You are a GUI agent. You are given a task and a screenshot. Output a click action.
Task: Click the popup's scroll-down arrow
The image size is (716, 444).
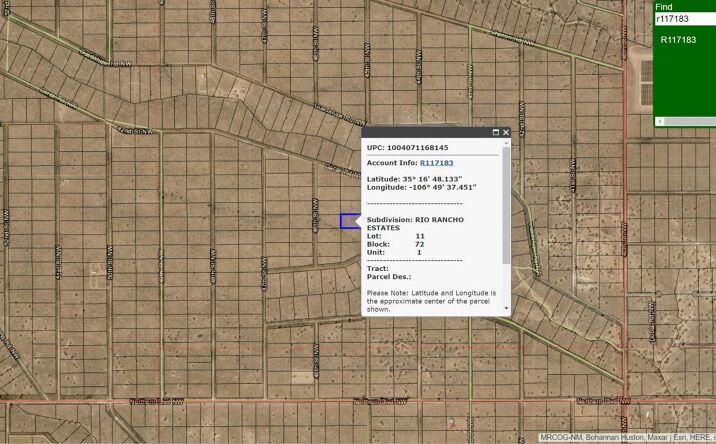pos(506,308)
